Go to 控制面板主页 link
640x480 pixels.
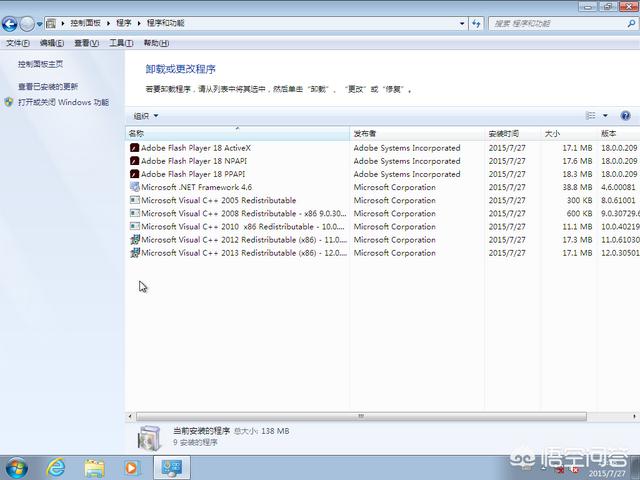[40, 64]
